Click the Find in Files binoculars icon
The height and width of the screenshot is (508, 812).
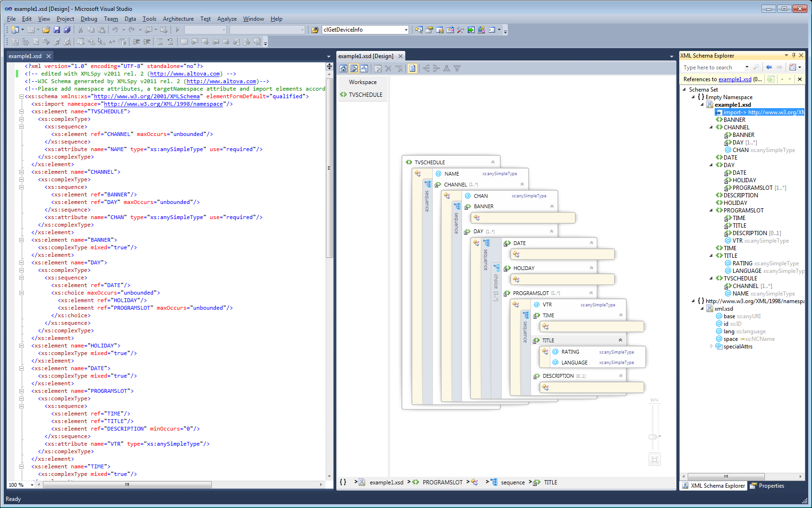pos(315,30)
